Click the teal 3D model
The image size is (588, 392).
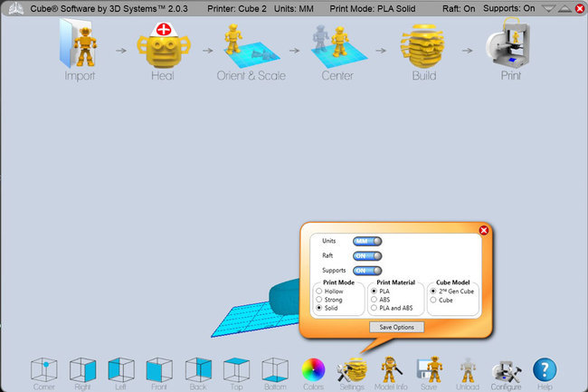pyautogui.click(x=284, y=296)
